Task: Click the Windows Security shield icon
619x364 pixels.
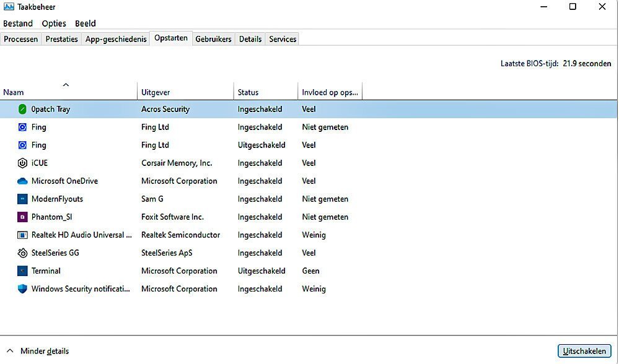Action: 22,288
